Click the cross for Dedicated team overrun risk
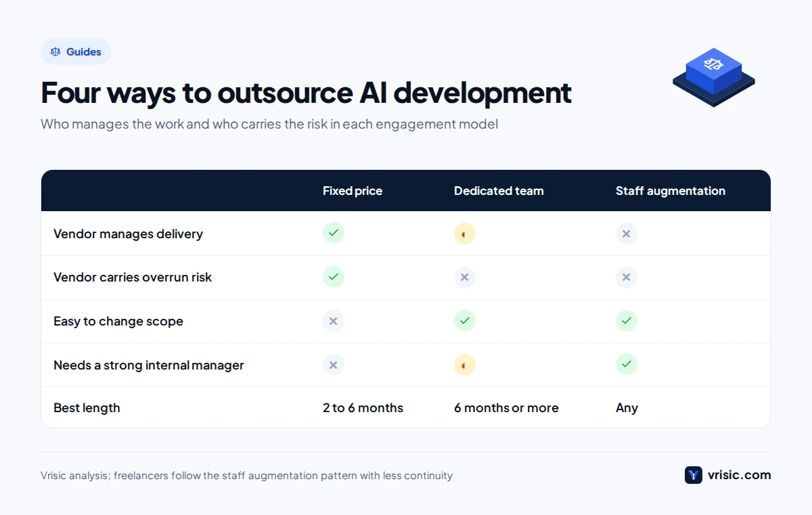The height and width of the screenshot is (515, 812). coord(464,277)
